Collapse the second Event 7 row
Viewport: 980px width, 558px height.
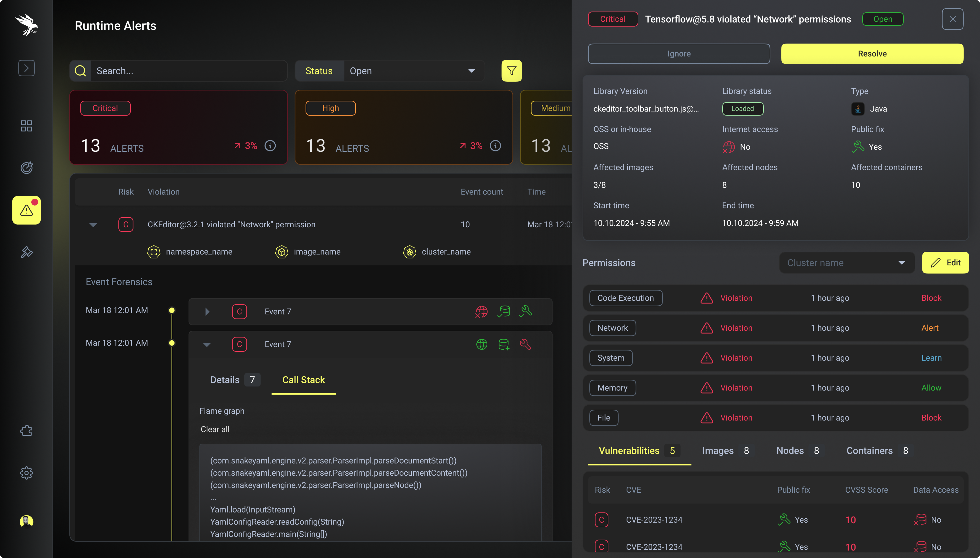[x=207, y=345]
